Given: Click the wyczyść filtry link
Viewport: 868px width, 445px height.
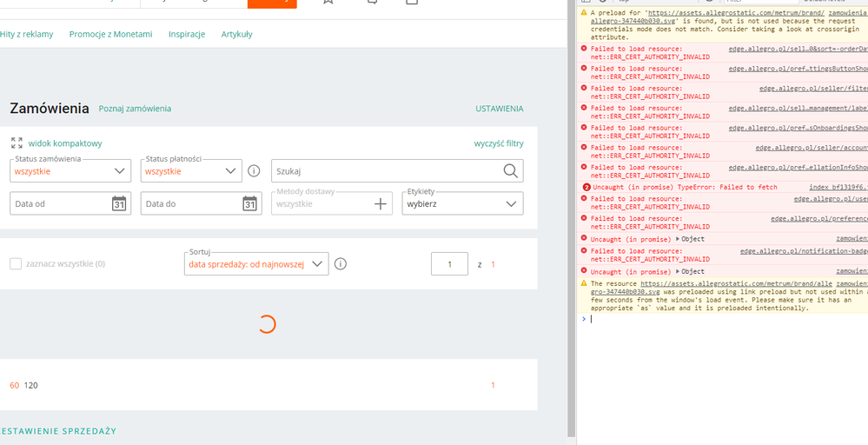Looking at the screenshot, I should click(498, 143).
